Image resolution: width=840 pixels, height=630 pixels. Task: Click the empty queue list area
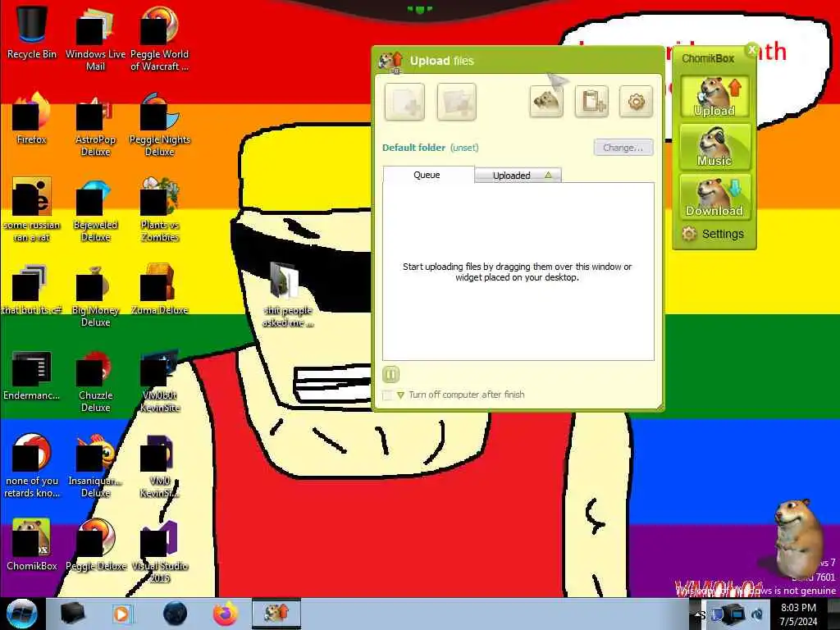[x=518, y=272]
